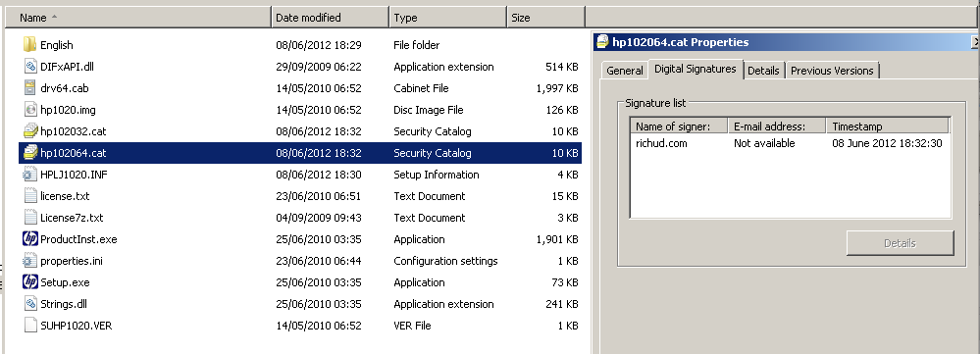The height and width of the screenshot is (354, 980).
Task: Open the Previous Versions tab
Action: tap(832, 71)
